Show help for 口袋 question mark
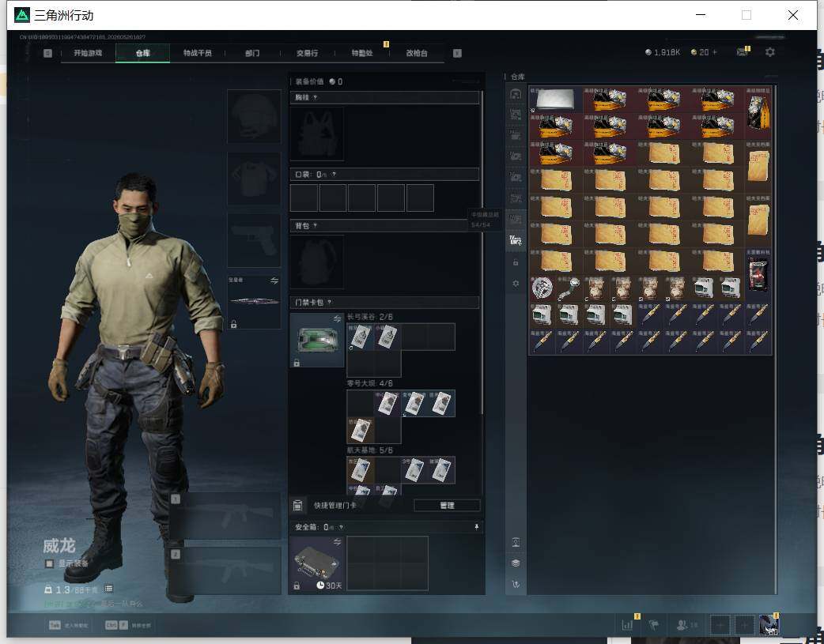 (334, 175)
